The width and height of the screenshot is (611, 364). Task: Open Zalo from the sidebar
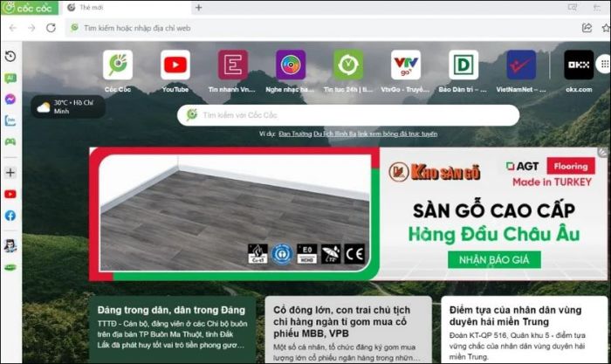(10, 120)
